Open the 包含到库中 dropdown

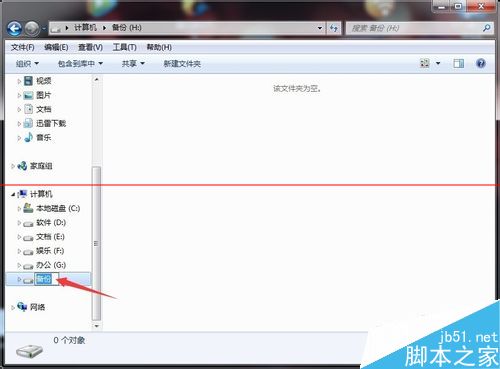(x=80, y=63)
